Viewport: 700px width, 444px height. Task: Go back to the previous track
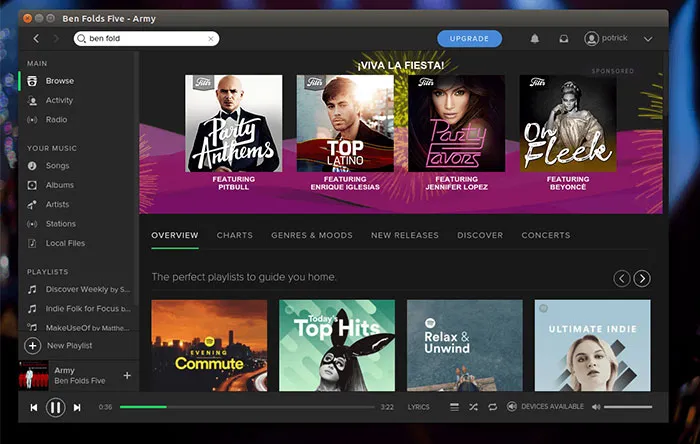point(33,407)
